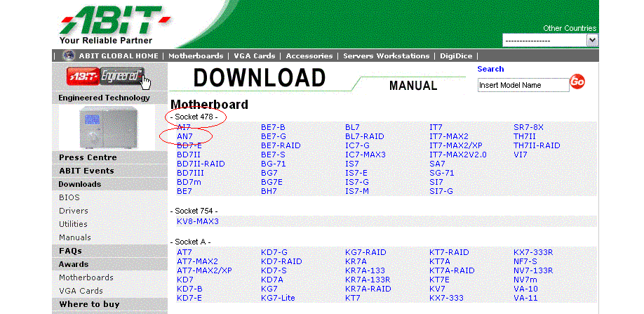The height and width of the screenshot is (314, 644).
Task: Open the BE7-RAID manual link
Action: click(x=281, y=145)
